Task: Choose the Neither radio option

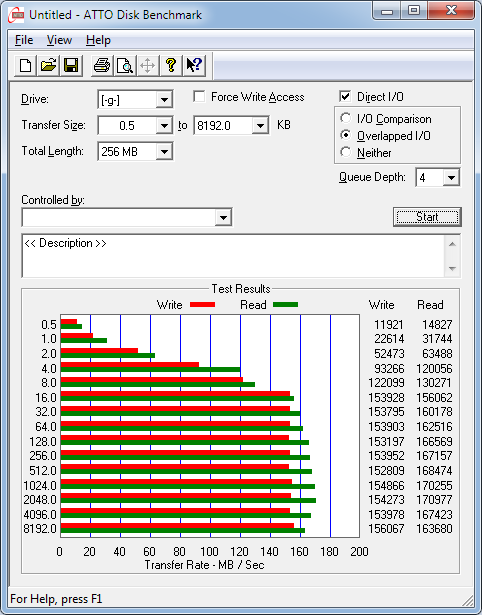Action: (x=346, y=152)
